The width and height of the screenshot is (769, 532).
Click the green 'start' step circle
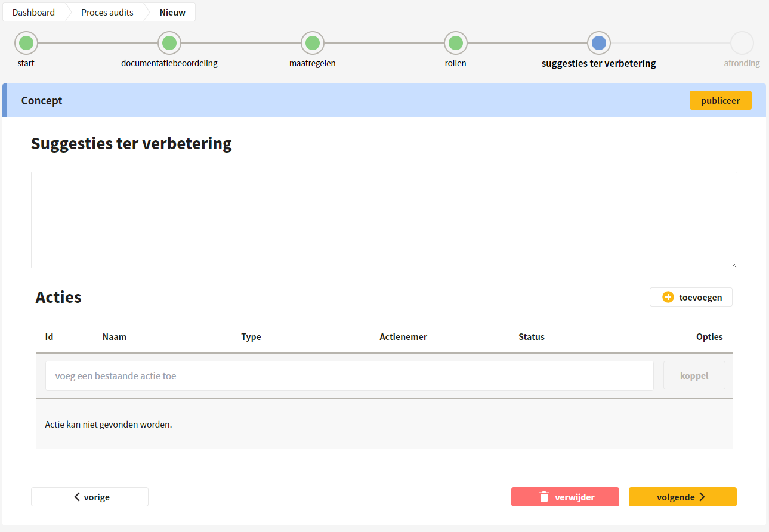pyautogui.click(x=26, y=43)
